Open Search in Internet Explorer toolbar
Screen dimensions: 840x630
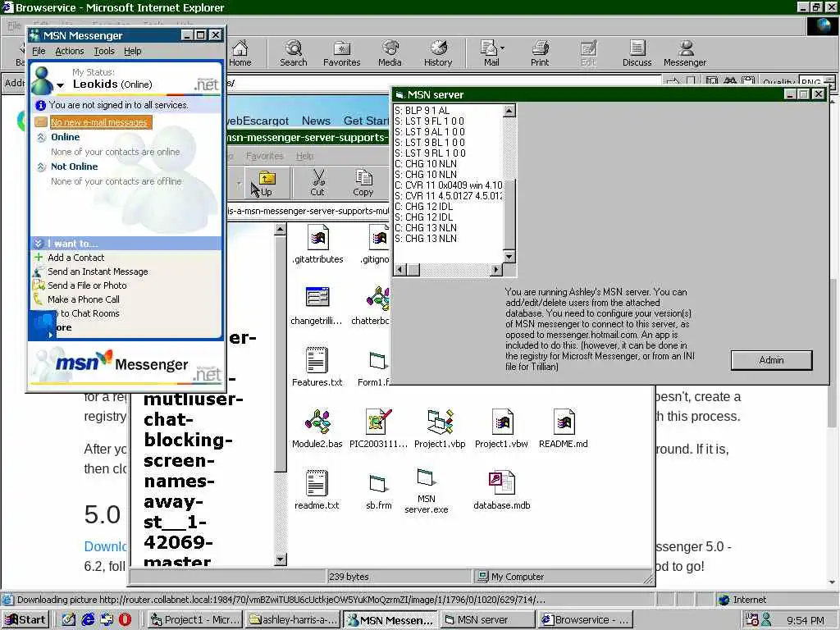293,53
